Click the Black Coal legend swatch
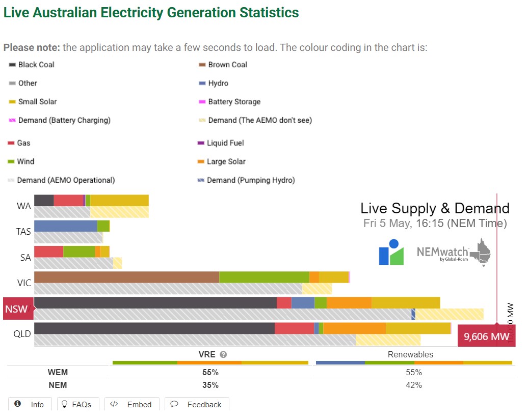The width and height of the screenshot is (528, 420). tap(12, 65)
